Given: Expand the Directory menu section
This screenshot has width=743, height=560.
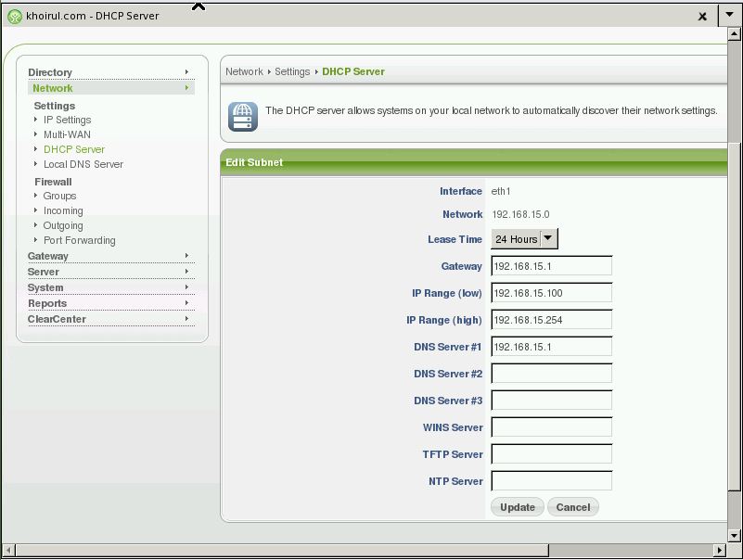Looking at the screenshot, I should pyautogui.click(x=111, y=72).
